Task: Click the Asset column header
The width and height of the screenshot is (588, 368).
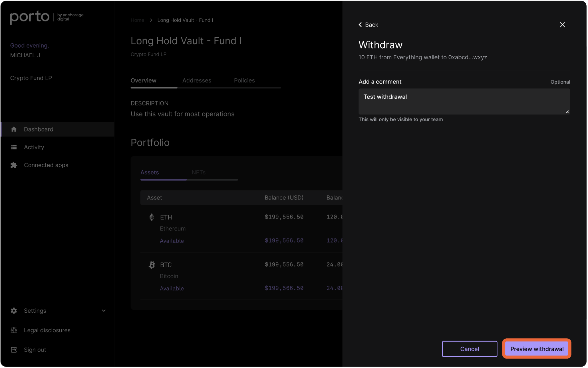Action: pyautogui.click(x=154, y=198)
